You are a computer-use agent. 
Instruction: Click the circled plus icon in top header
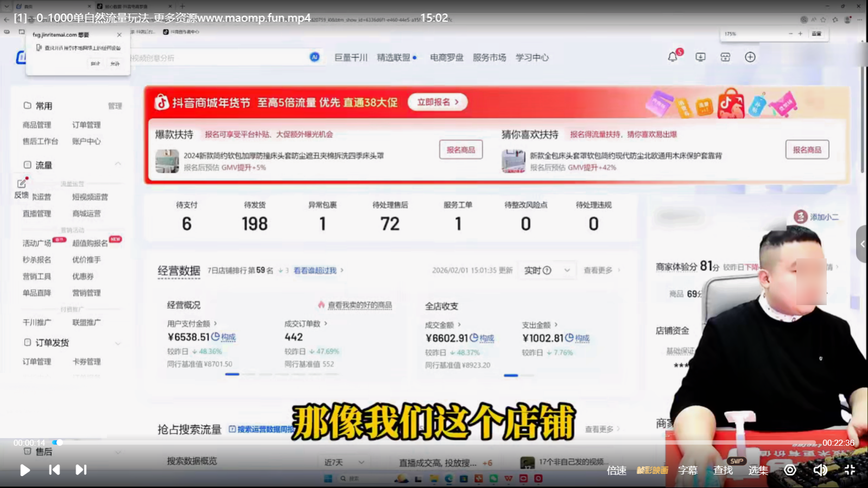(x=750, y=57)
